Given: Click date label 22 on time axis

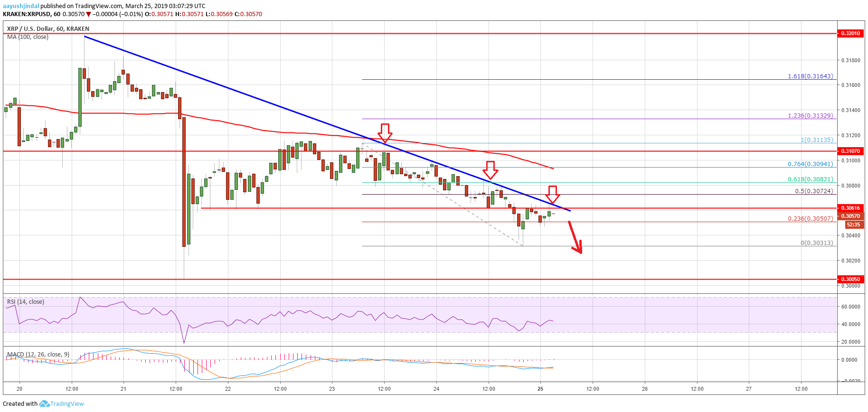Looking at the screenshot, I should [x=228, y=389].
